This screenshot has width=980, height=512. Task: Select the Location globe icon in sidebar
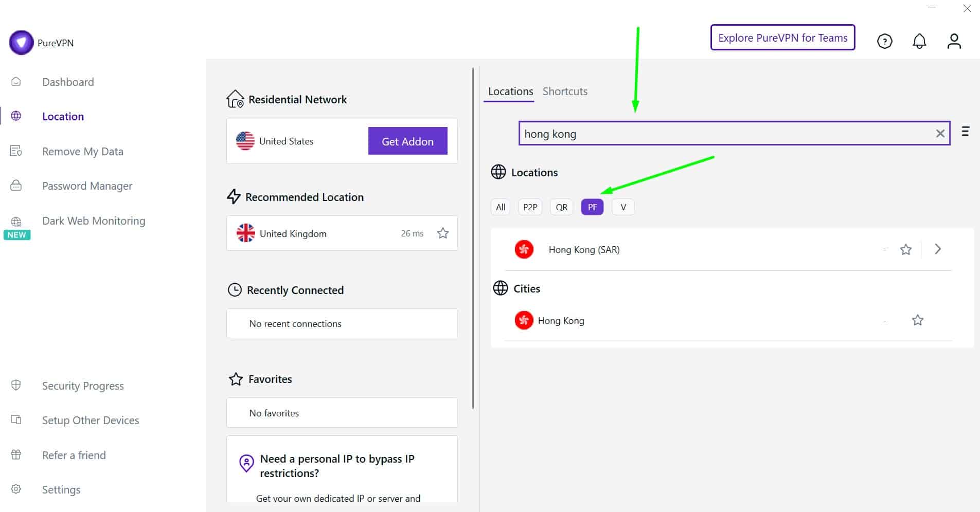coord(16,116)
